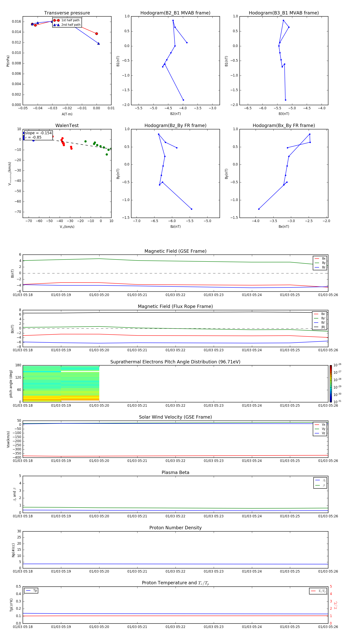Click the pitch angle distribution color bar
Viewport: 351px width, 644px height.
coord(331,384)
